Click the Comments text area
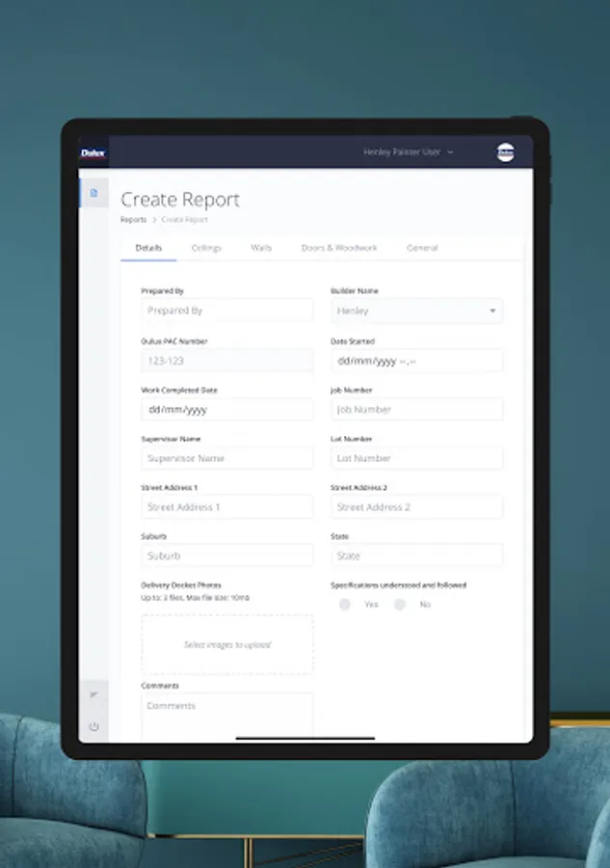This screenshot has width=610, height=868. (x=227, y=717)
